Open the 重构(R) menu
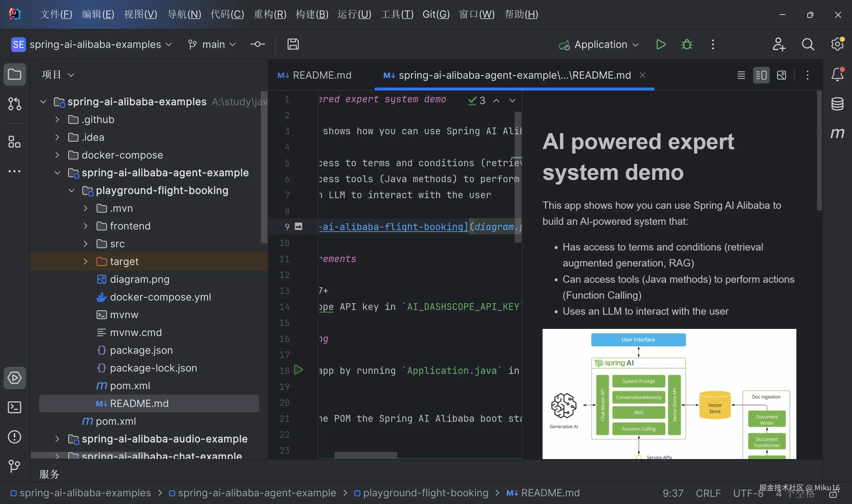 (270, 14)
